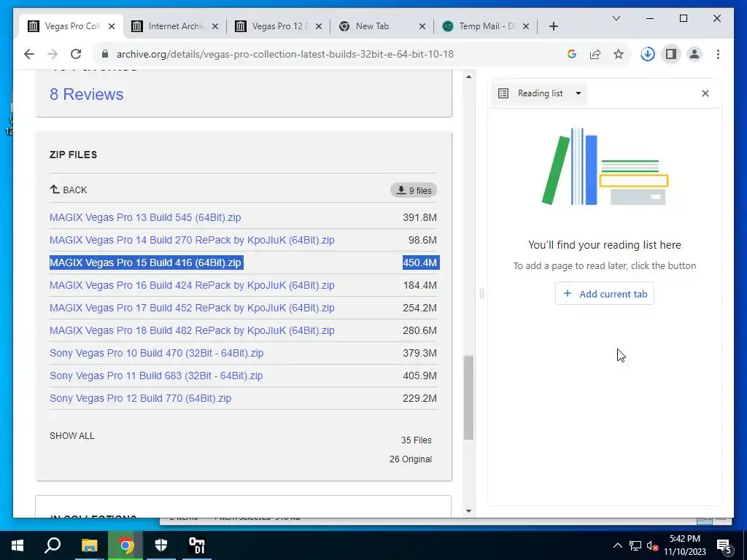Image resolution: width=747 pixels, height=560 pixels.
Task: Open the profile avatar menu
Action: 694,54
